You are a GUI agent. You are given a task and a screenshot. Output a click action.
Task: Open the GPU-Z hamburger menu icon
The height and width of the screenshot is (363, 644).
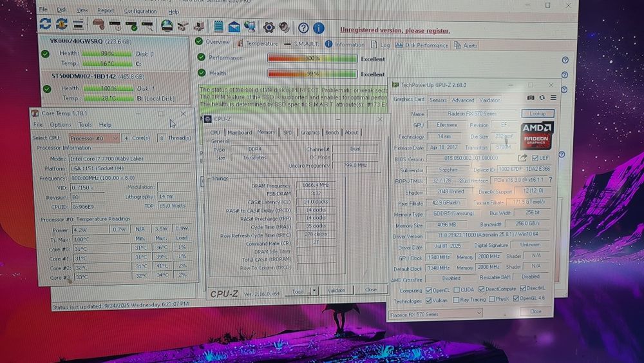[553, 98]
